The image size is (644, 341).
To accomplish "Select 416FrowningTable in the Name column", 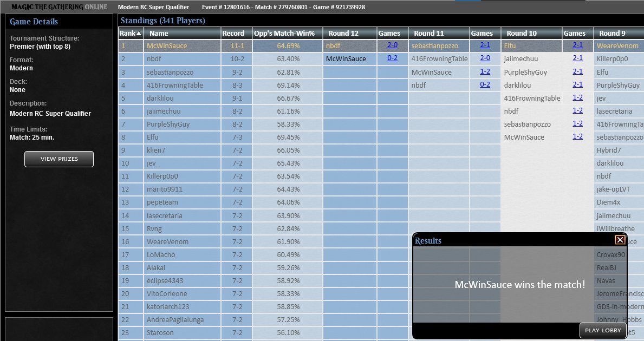I will pos(174,86).
